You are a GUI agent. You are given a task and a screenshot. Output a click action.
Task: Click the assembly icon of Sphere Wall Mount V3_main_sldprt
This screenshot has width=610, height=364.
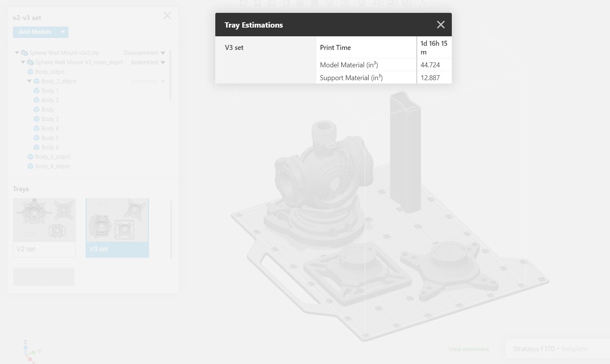(30, 62)
